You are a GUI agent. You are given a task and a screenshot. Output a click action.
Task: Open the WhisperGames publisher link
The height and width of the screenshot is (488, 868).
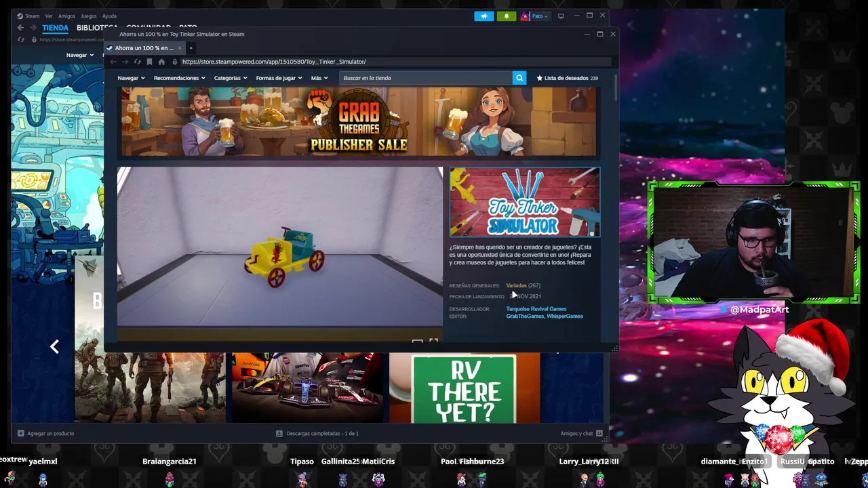[x=565, y=317]
